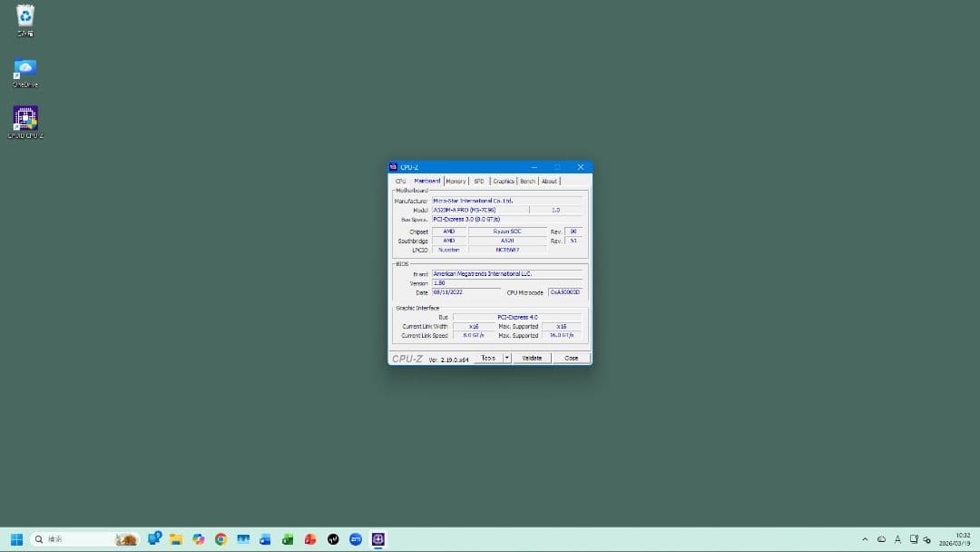This screenshot has height=552, width=980.
Task: Click the Validate button
Action: click(x=532, y=359)
